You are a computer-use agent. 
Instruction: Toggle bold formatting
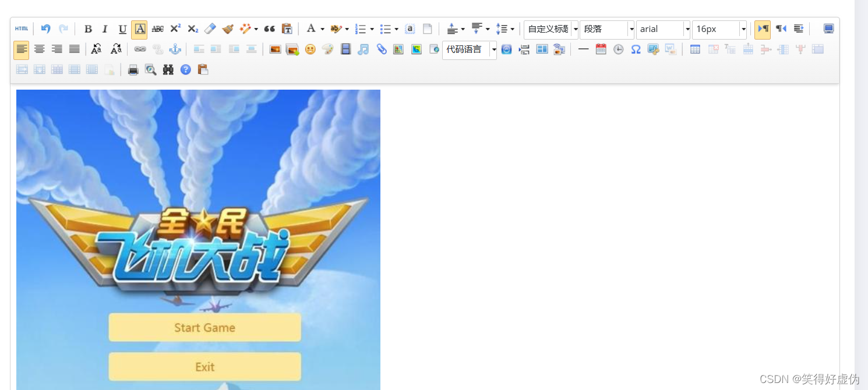(88, 29)
